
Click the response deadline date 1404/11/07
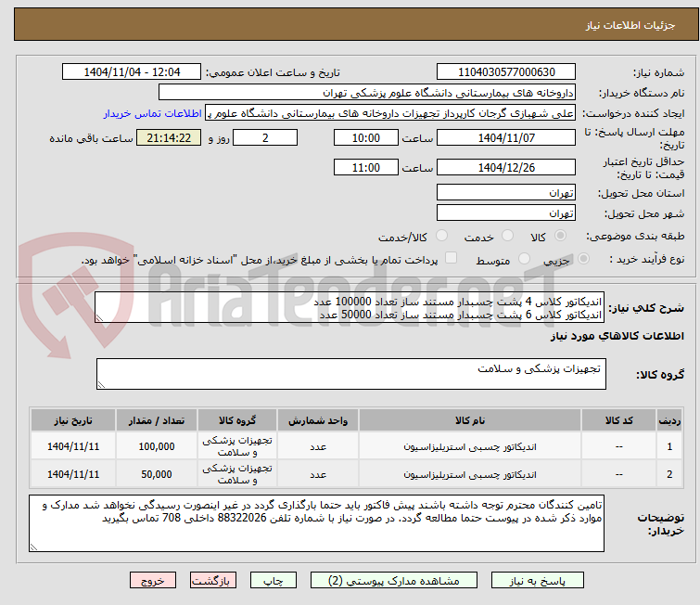pos(506,137)
